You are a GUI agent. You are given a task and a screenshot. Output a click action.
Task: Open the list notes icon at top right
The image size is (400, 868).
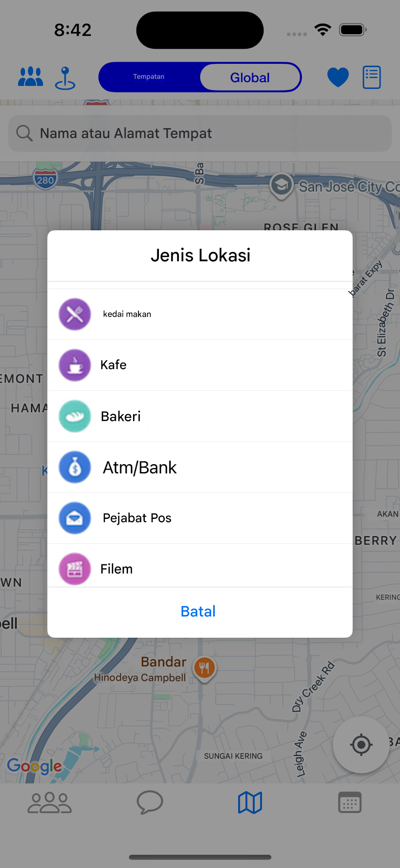click(x=372, y=77)
